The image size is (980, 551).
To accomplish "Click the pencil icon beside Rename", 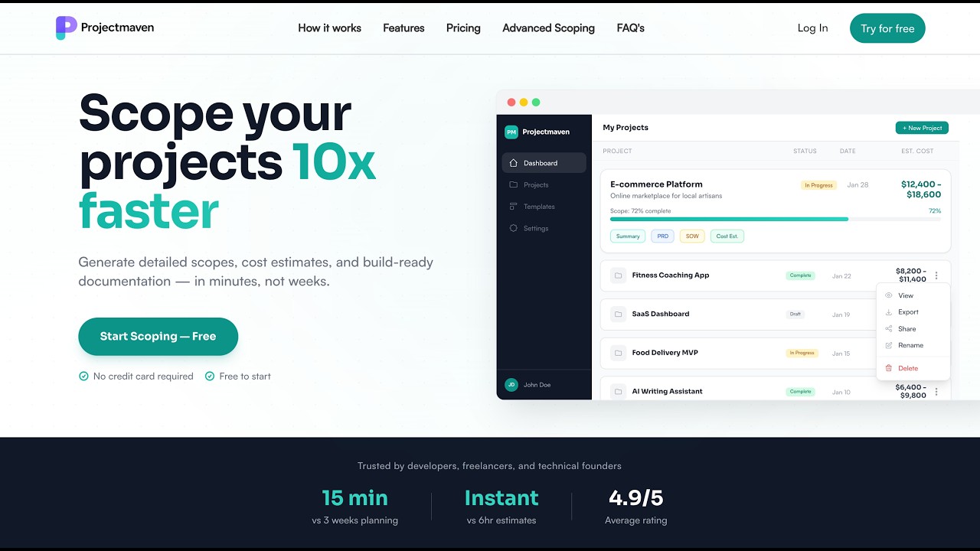I will [889, 345].
